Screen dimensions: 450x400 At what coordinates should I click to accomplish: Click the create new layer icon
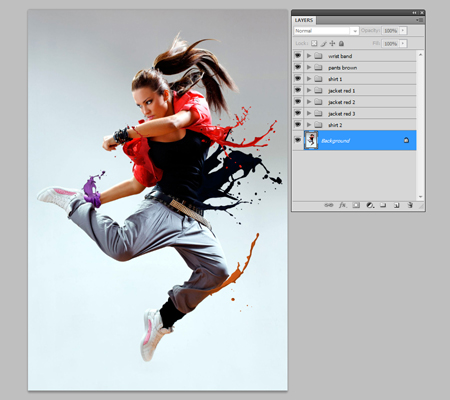(397, 205)
